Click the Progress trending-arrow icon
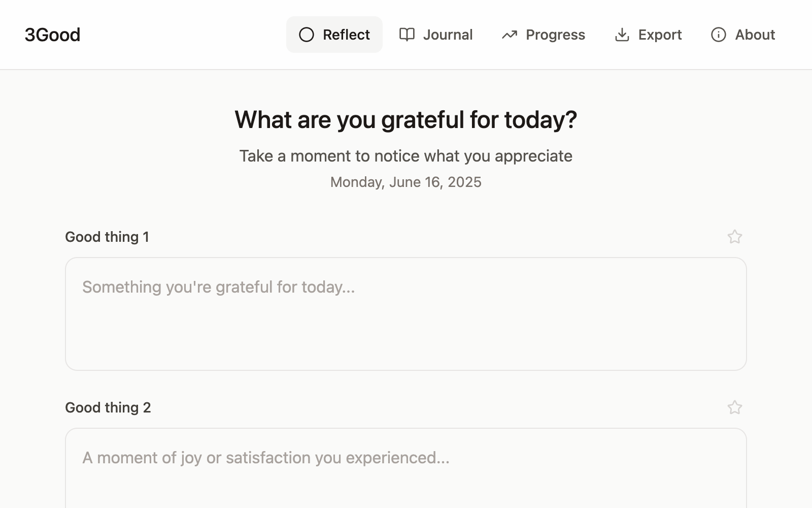The image size is (812, 508). (509, 35)
